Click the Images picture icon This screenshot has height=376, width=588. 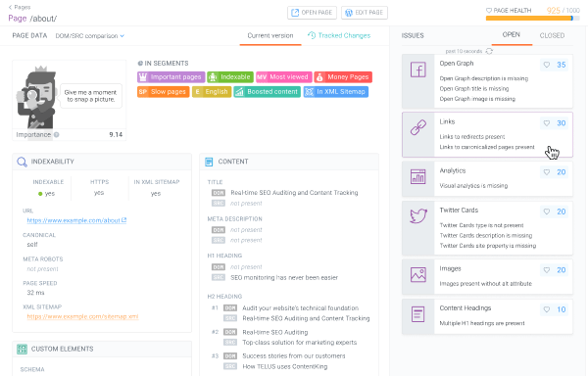click(x=418, y=274)
